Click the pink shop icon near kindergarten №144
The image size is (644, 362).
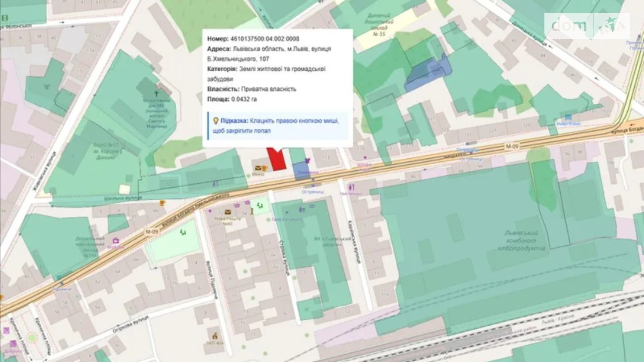tap(116, 241)
